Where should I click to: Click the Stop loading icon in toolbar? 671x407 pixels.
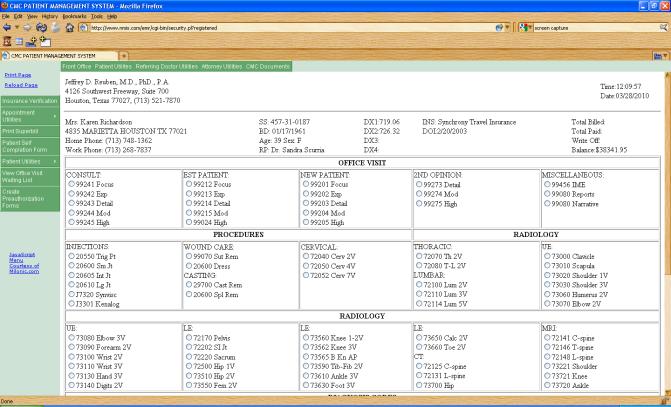57,27
